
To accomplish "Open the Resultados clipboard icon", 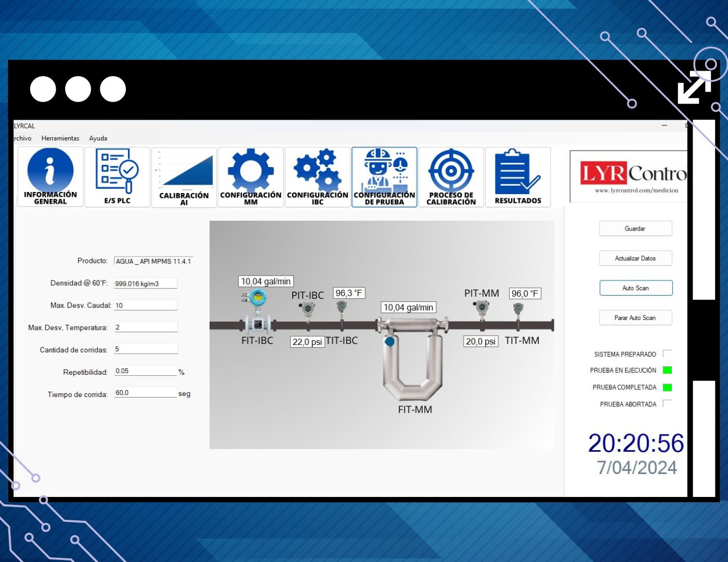I will click(518, 177).
